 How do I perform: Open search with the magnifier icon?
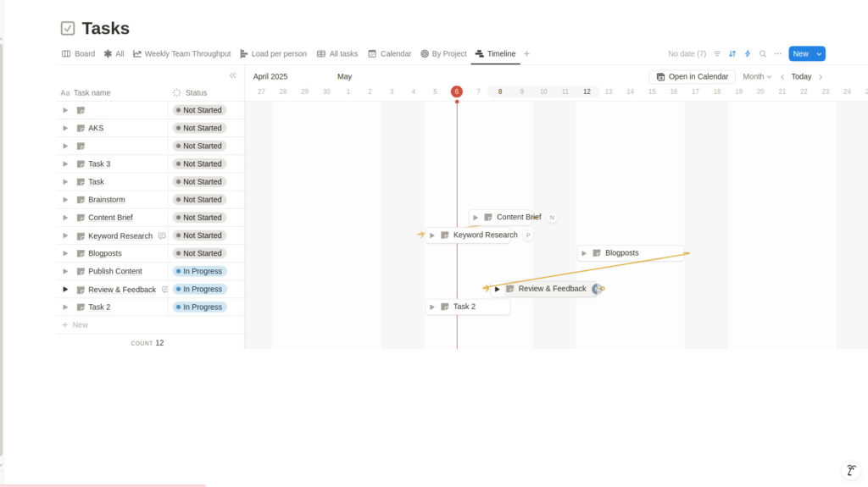click(x=763, y=53)
